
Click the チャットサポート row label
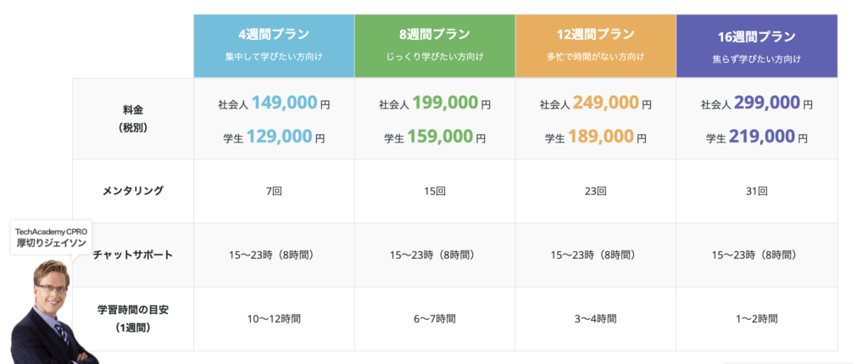[x=133, y=255]
